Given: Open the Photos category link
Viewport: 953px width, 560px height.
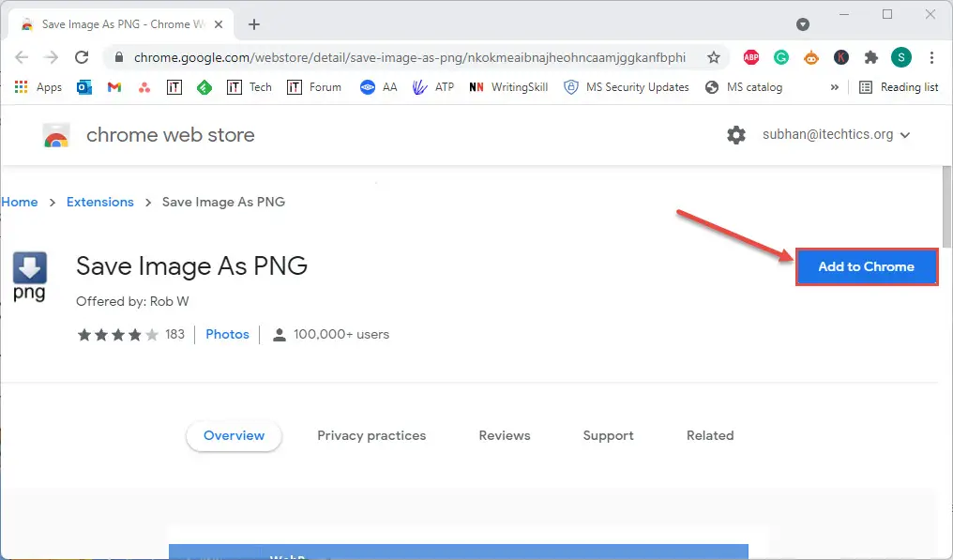Looking at the screenshot, I should [x=227, y=335].
